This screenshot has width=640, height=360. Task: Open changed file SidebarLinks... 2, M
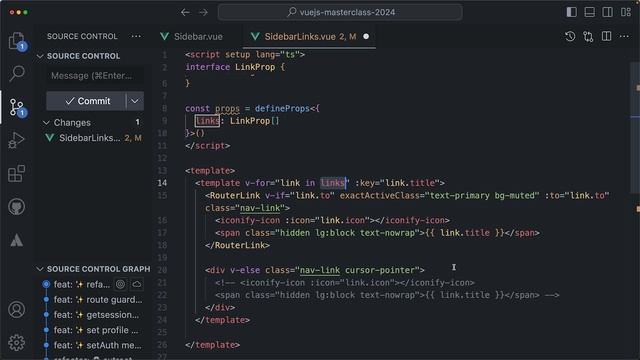93,138
